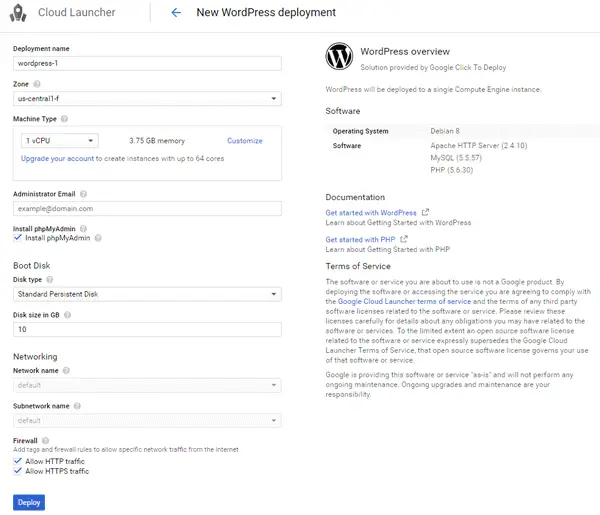Screen dimensions: 600x515
Task: Open the 1 vCPU machine type dropdown
Action: [60, 141]
